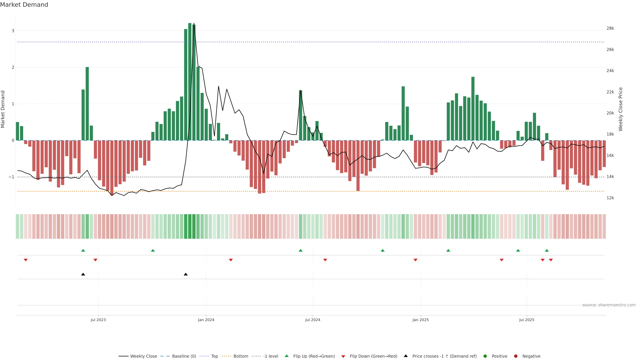Hide the Top dotted line legend
Screen dimensions: 644x362
[x=214, y=356]
